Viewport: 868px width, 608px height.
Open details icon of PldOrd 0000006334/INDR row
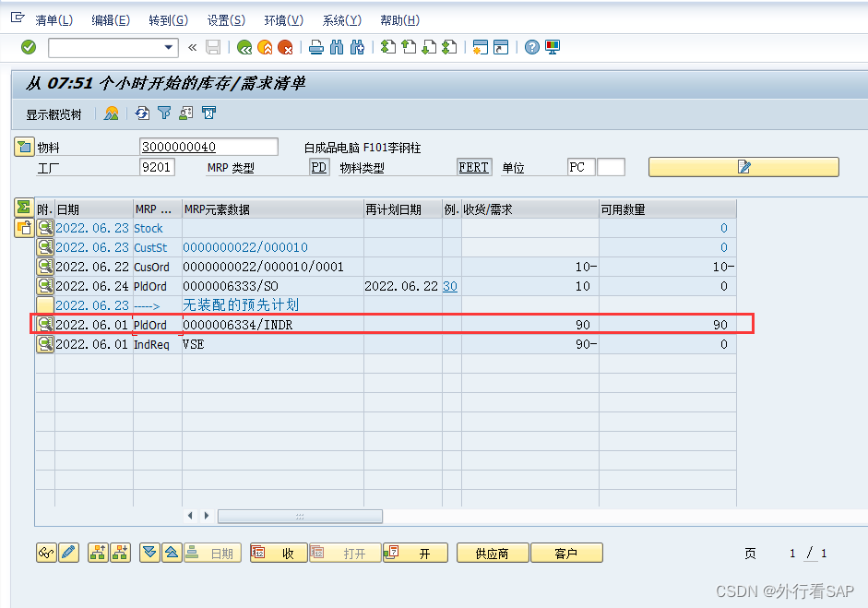tap(45, 325)
